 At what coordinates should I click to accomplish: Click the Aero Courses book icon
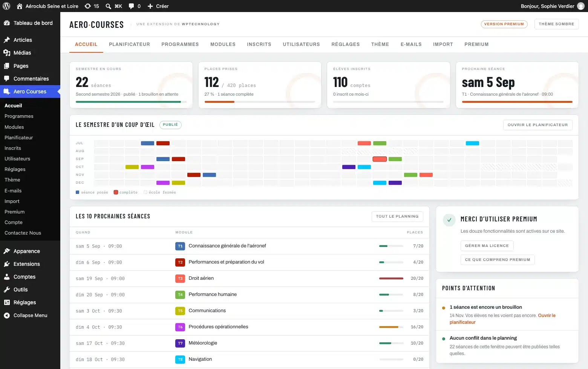7,91
